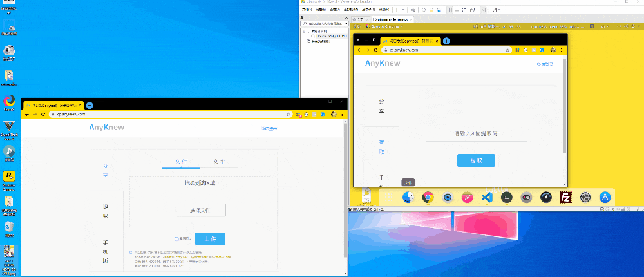Focus the 4-digit extraction code input field
Viewport: 644px width, 277px height.
click(476, 134)
